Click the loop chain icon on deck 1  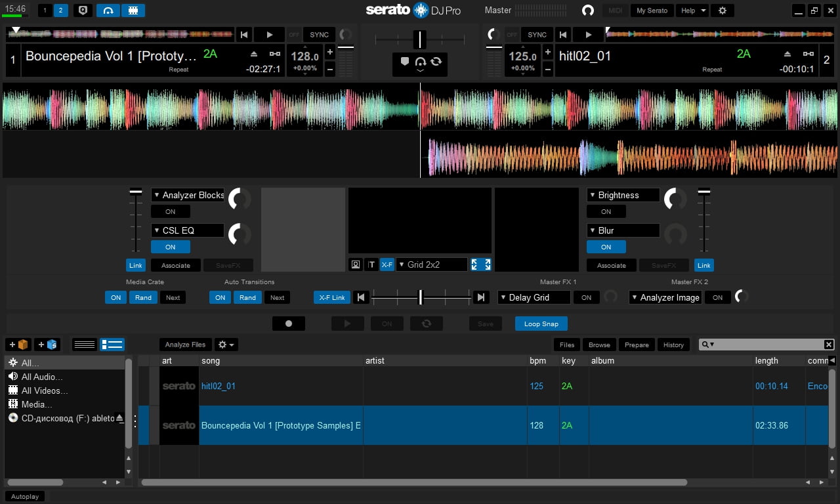(x=275, y=54)
